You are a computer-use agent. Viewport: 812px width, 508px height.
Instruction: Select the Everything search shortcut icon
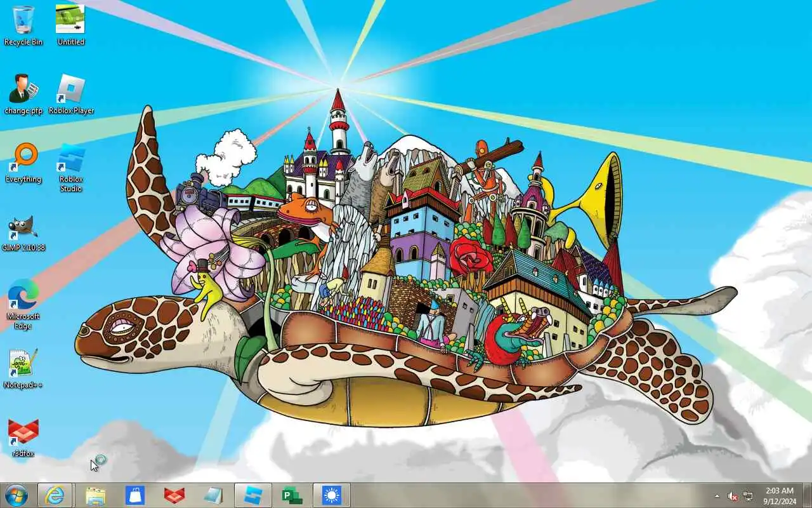pyautogui.click(x=23, y=163)
